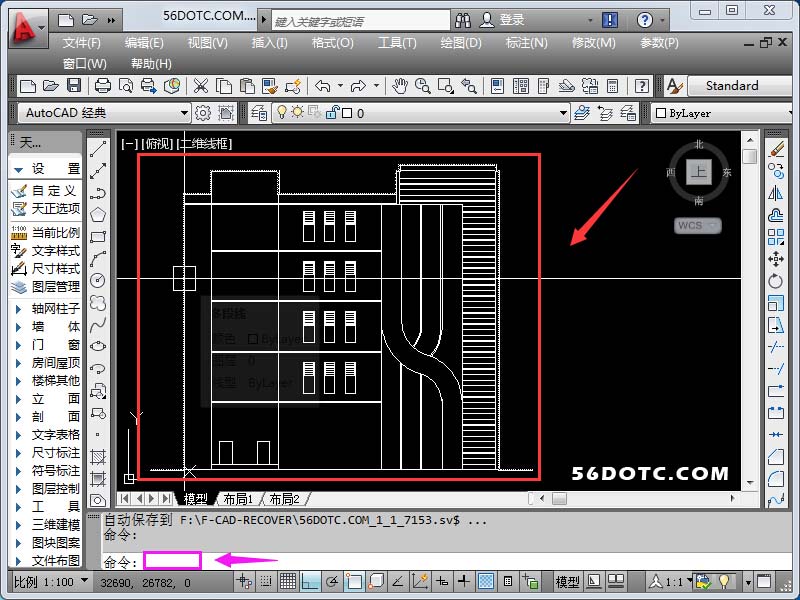Click the Erase tool in modify toolbar
The height and width of the screenshot is (600, 800).
pyautogui.click(x=777, y=149)
